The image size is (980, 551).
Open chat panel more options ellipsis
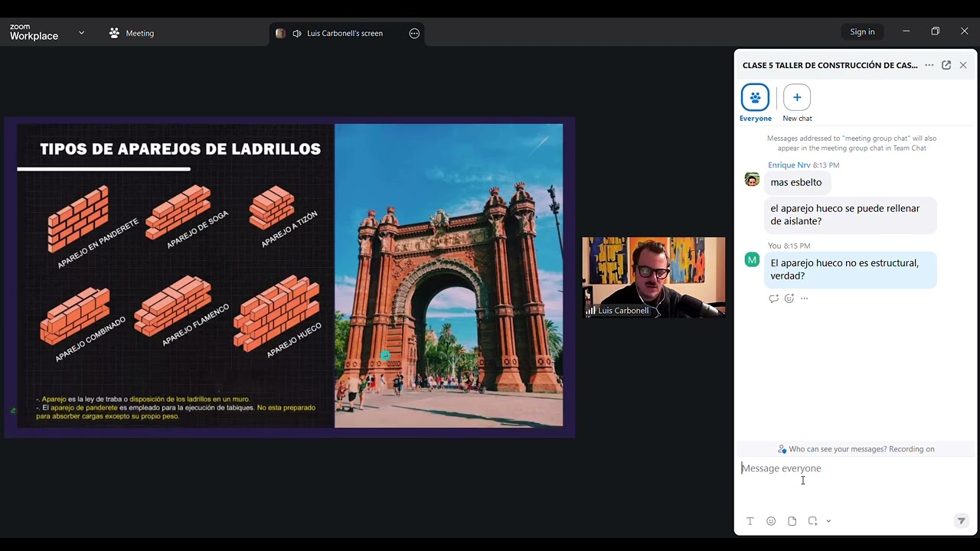pyautogui.click(x=929, y=65)
